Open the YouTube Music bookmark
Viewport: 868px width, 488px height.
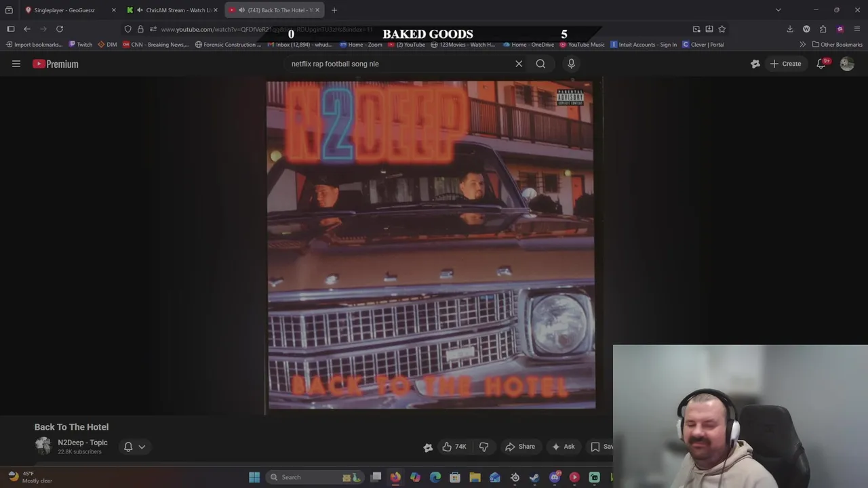click(x=582, y=45)
